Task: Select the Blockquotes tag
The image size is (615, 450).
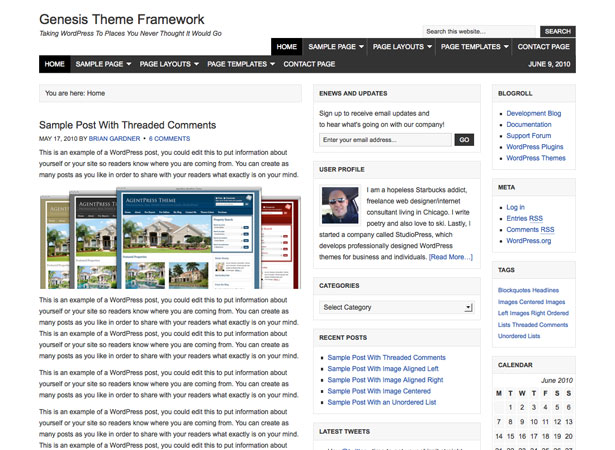Action: (x=513, y=290)
